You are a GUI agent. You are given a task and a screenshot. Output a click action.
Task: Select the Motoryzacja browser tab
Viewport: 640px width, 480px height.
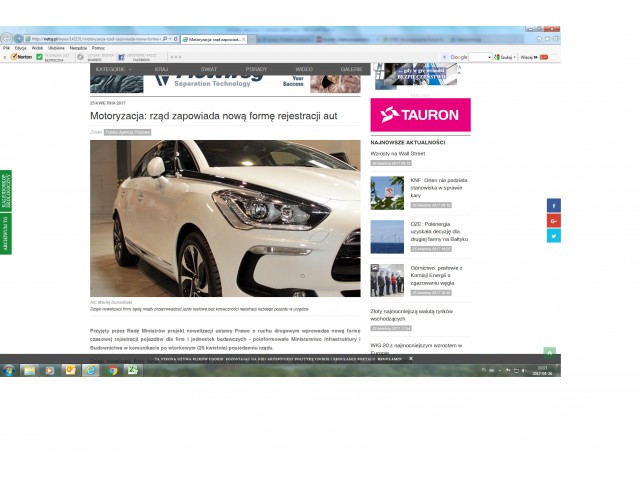point(215,39)
